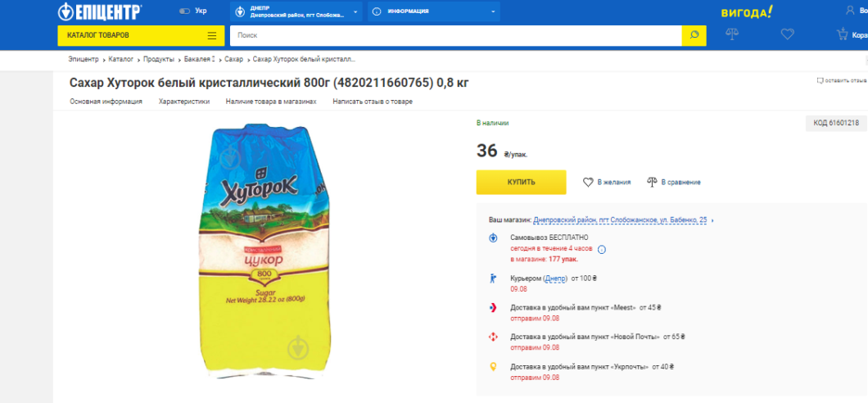This screenshot has height=403, width=868.
Task: Open the wishlist heart icon in header
Action: [788, 34]
